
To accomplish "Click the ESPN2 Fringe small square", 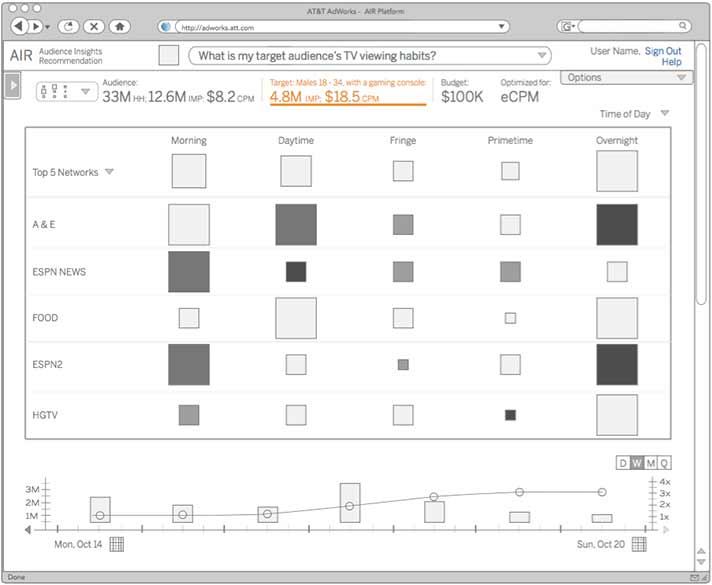I will point(403,364).
